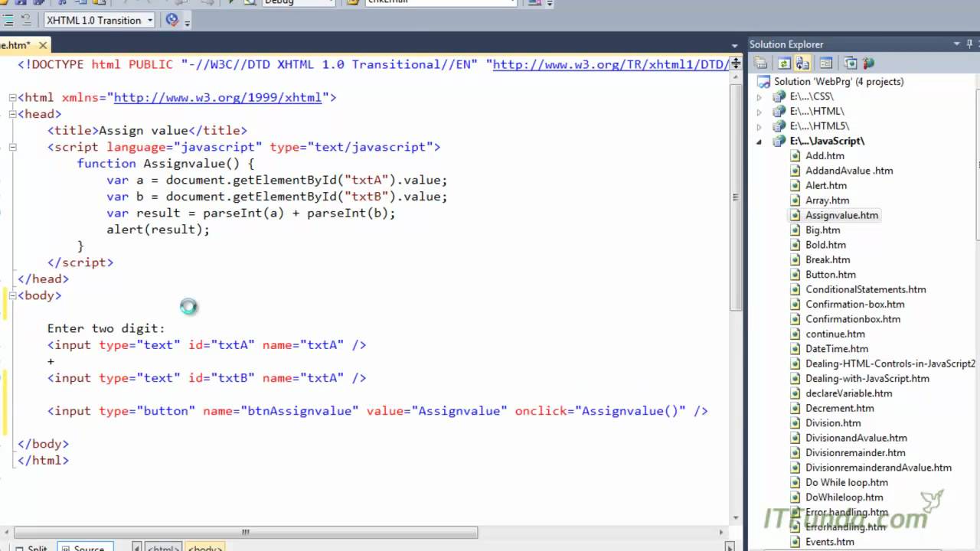
Task: Collapse the script block outline toggle
Action: [x=13, y=147]
